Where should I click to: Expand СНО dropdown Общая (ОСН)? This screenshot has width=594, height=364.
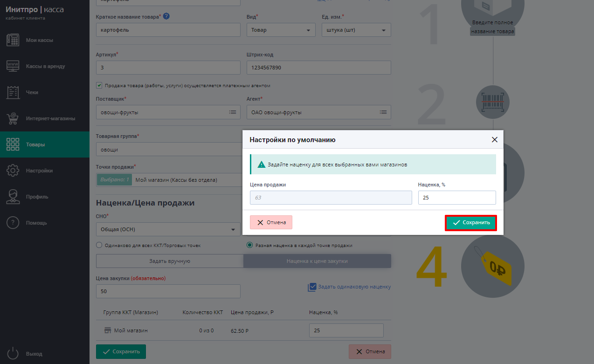168,229
